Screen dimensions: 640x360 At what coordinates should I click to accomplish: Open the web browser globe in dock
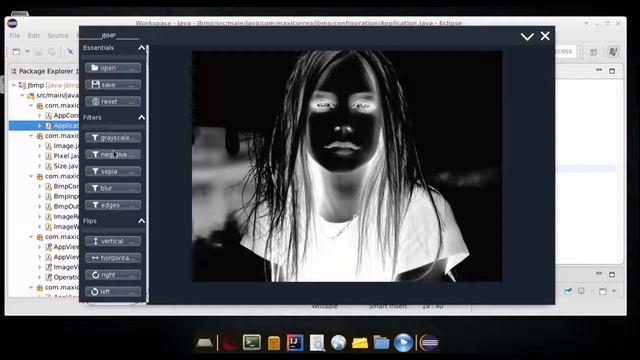(x=338, y=342)
